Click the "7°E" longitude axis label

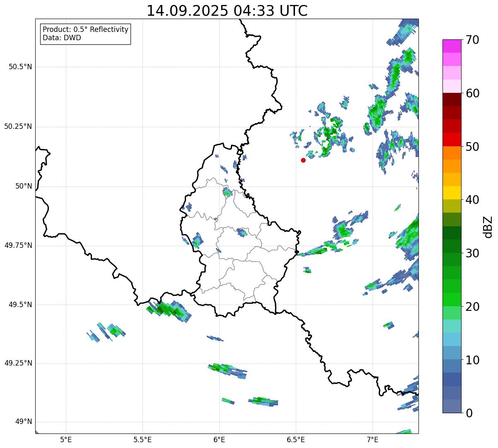[x=372, y=439]
